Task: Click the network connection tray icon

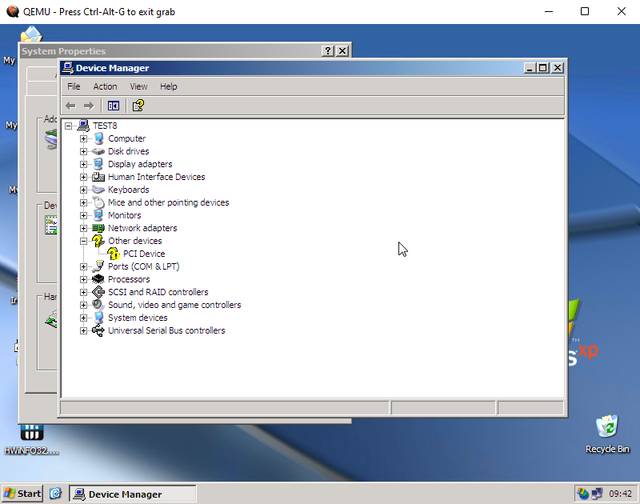Action: click(x=597, y=494)
